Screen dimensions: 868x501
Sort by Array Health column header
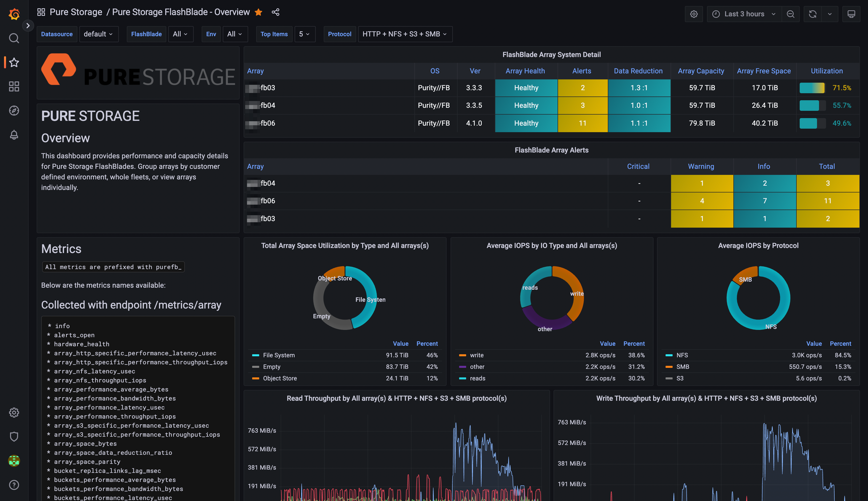coord(525,71)
